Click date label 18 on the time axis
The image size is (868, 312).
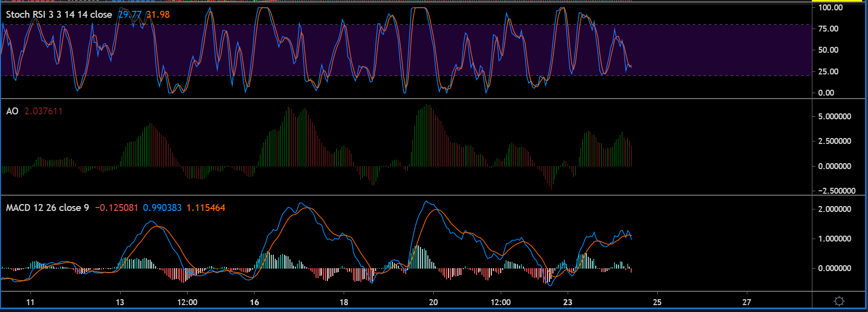344,302
